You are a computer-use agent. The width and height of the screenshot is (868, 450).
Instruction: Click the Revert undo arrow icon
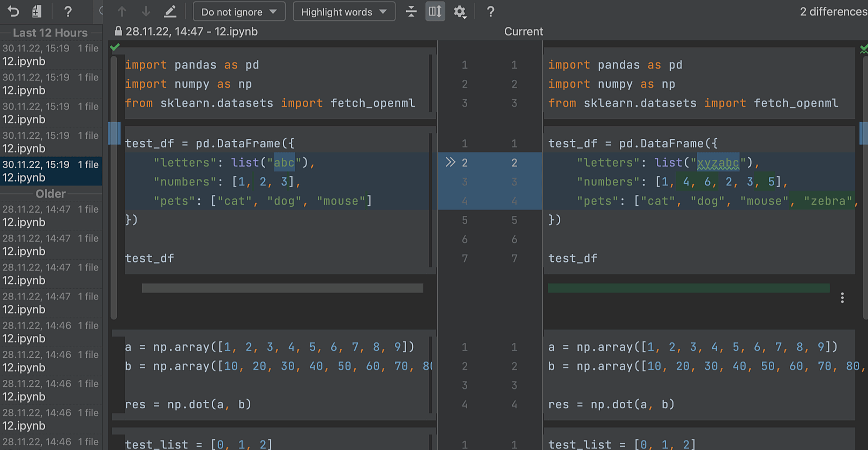[13, 11]
